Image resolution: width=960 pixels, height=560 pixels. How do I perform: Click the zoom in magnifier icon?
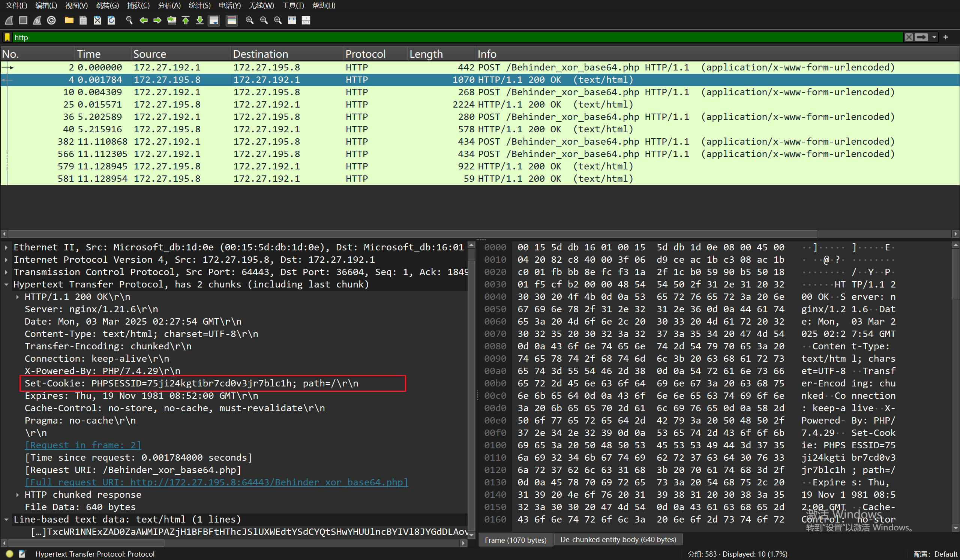pos(249,20)
